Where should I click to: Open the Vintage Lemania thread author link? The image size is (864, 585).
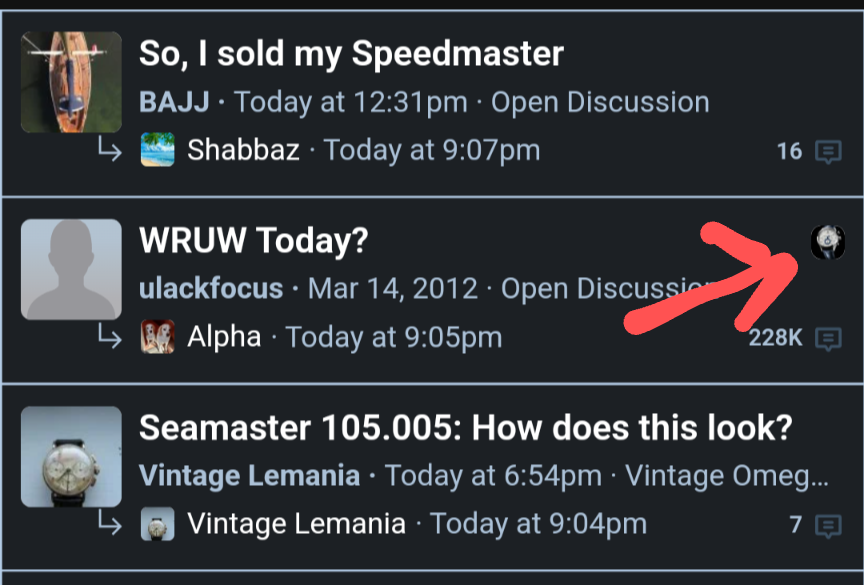249,476
